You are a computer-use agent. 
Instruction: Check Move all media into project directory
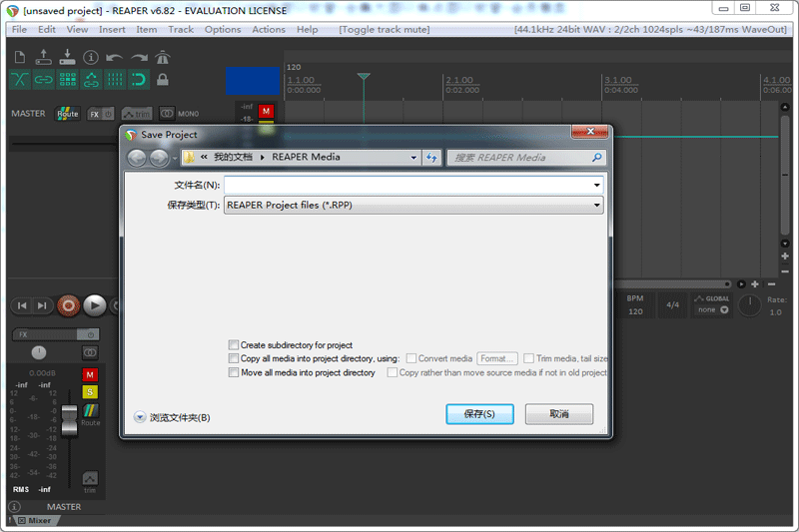234,372
